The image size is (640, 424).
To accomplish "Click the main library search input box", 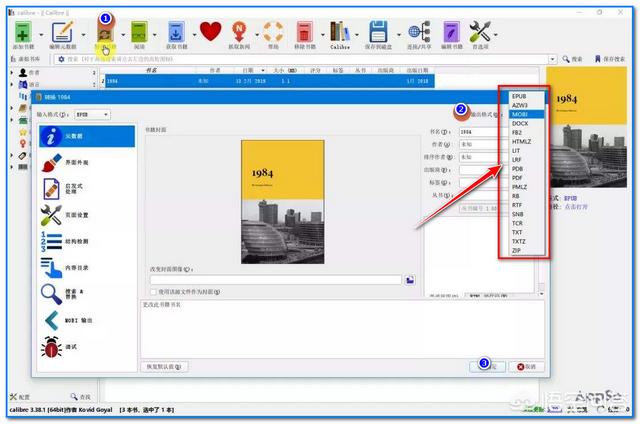I will (x=302, y=59).
